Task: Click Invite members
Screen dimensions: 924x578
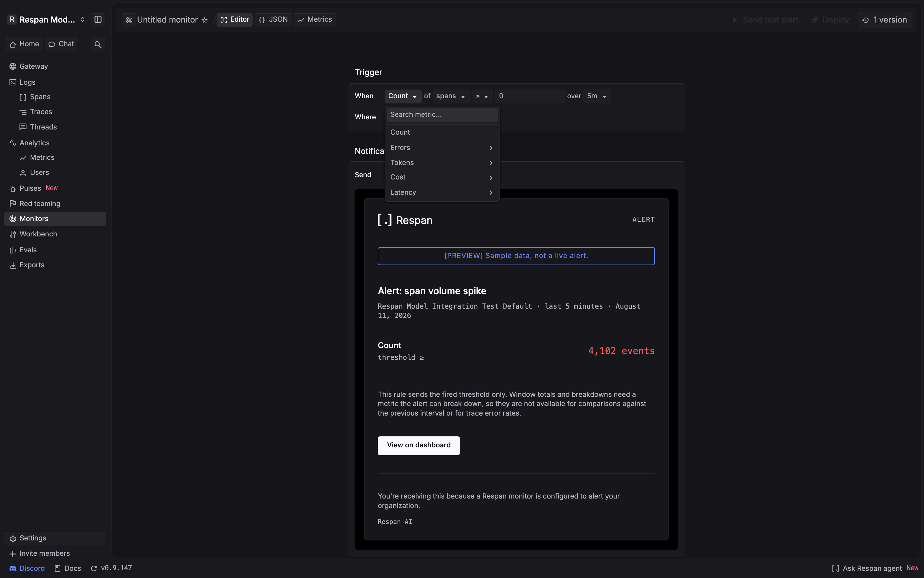Action: [x=55, y=553]
